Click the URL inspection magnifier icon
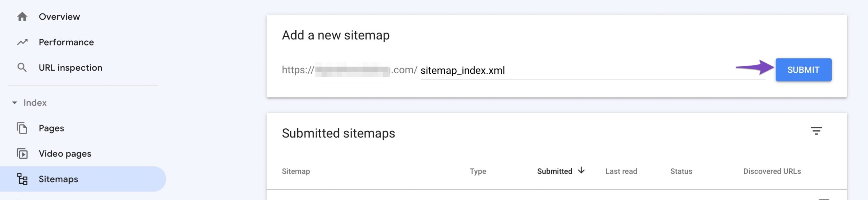 coord(22,68)
